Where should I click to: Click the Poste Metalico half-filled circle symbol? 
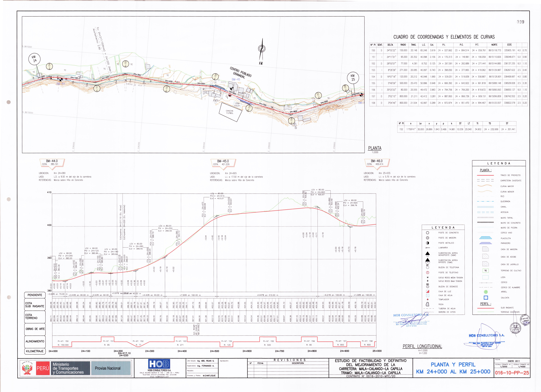click(x=427, y=243)
